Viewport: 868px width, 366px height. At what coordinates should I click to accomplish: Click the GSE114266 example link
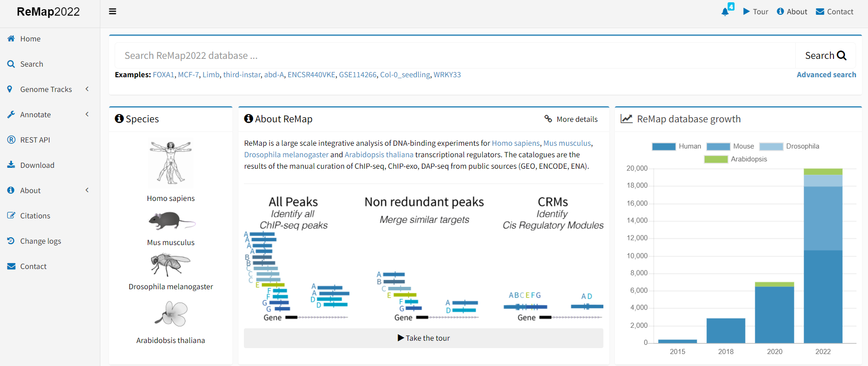(x=358, y=74)
